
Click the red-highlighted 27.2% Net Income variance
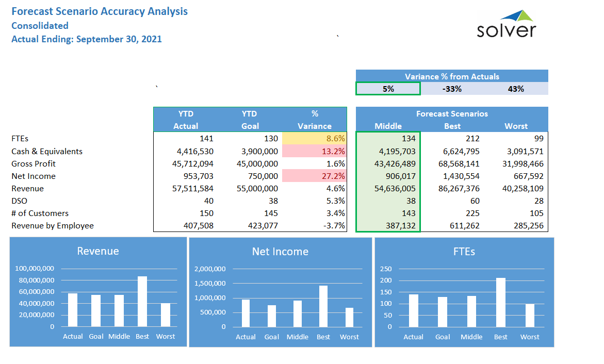pos(315,176)
